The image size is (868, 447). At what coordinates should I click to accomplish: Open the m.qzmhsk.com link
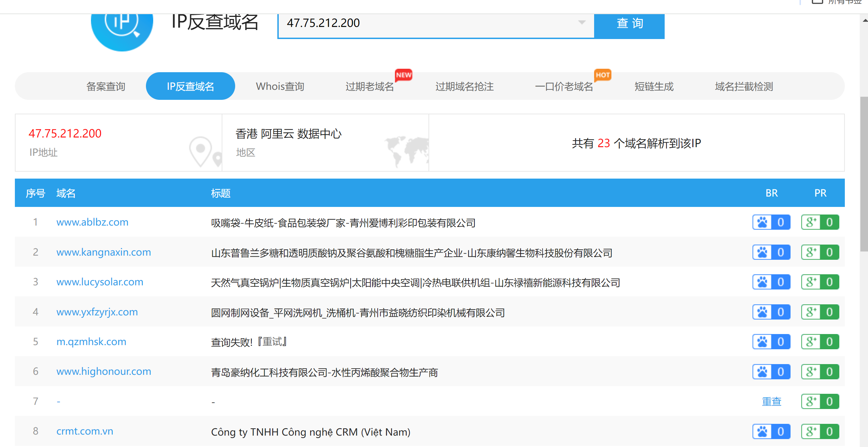91,342
